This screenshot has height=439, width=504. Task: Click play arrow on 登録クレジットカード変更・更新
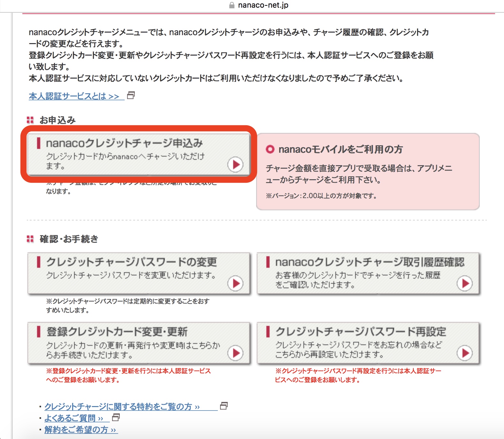tap(235, 353)
